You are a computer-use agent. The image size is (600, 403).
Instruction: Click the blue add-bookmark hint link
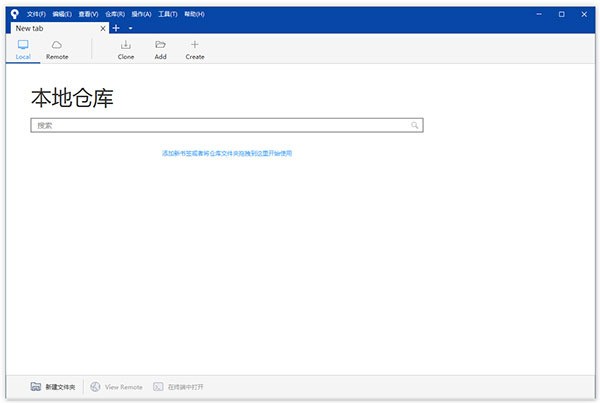(x=227, y=153)
